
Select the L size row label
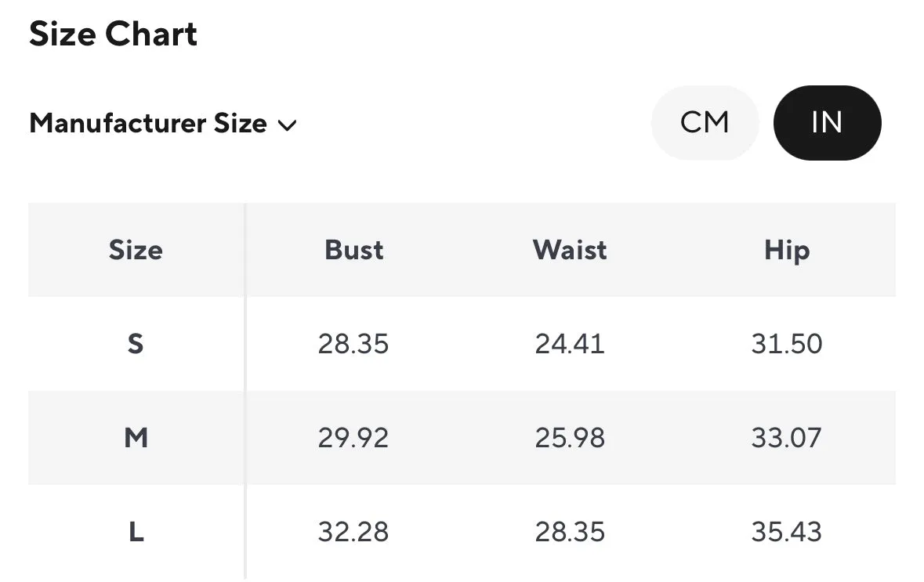click(x=136, y=532)
